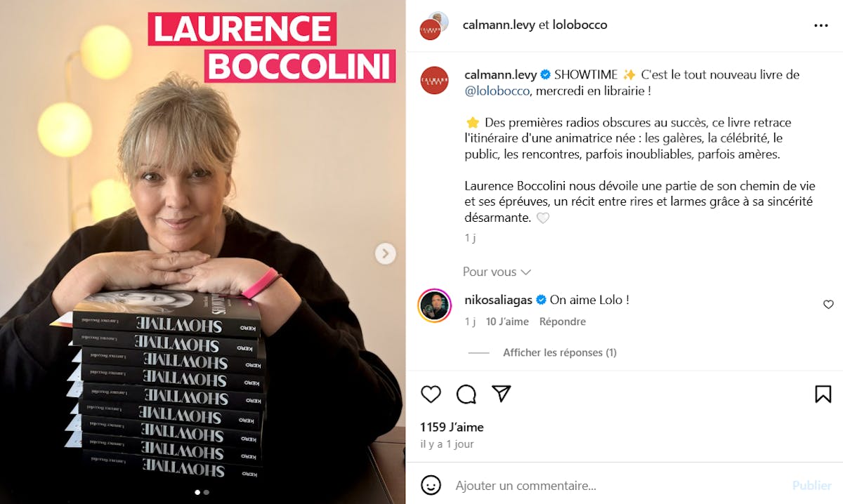This screenshot has height=504, width=843.
Task: Expand the Pour vous comment filter
Action: coord(497,272)
